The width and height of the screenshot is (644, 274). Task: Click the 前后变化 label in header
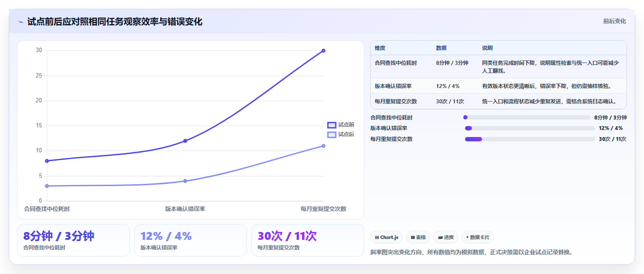point(614,21)
